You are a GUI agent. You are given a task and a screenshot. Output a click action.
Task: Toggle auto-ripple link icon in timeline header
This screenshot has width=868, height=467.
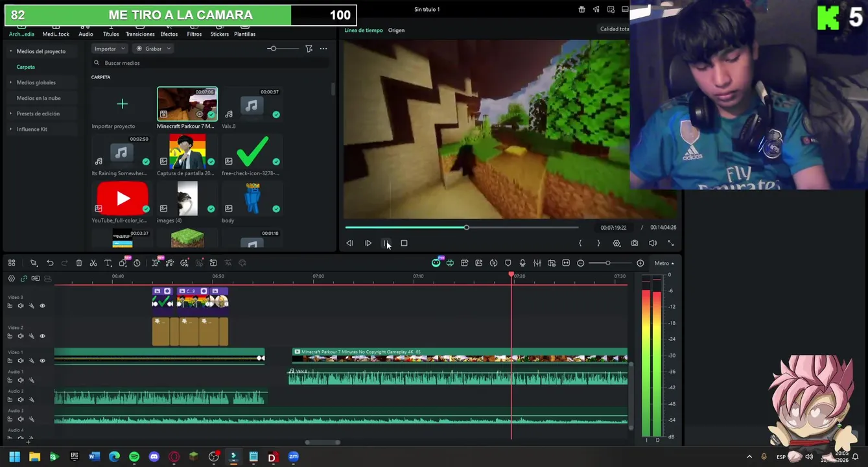24,278
